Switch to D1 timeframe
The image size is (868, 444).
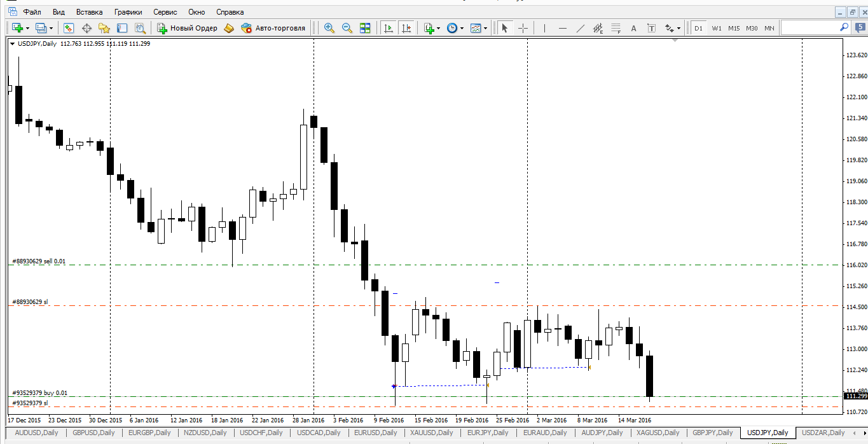coord(699,28)
